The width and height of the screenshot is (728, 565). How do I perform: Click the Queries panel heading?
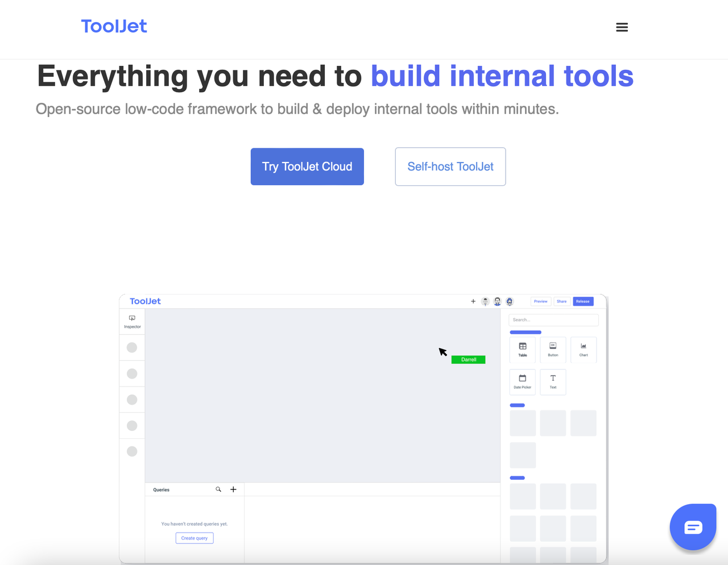[x=161, y=489]
